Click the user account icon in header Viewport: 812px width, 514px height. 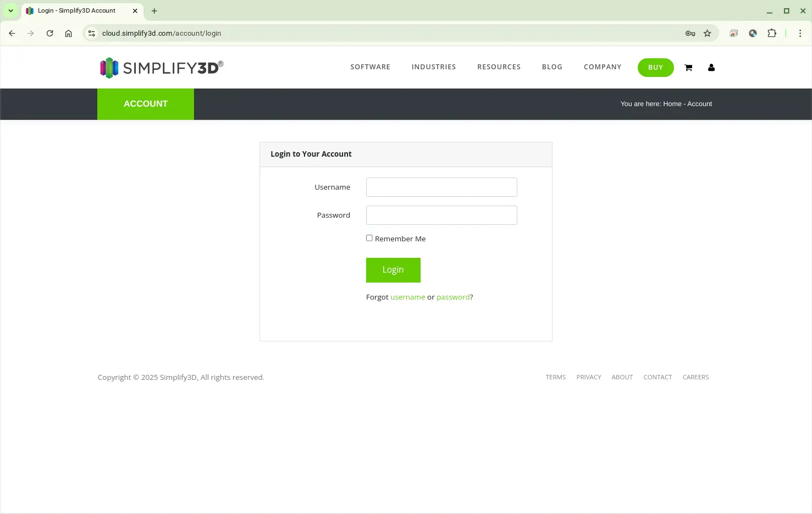pyautogui.click(x=711, y=68)
